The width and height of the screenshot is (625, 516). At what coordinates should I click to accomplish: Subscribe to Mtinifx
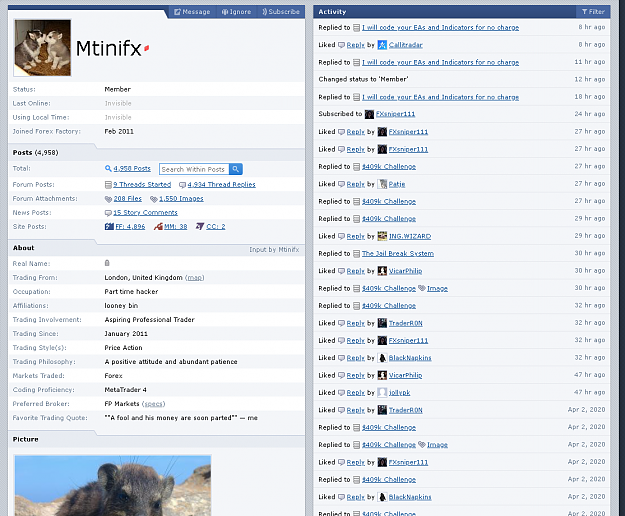point(281,12)
